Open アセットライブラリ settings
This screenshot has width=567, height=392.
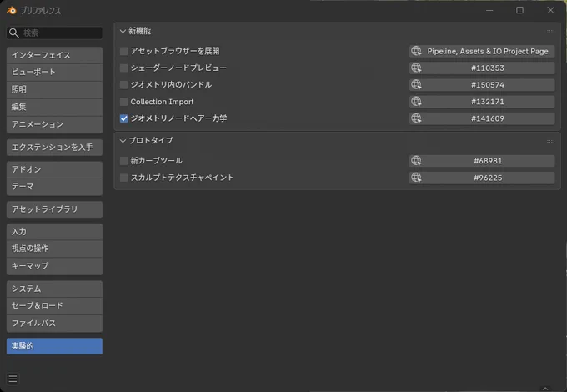click(54, 209)
